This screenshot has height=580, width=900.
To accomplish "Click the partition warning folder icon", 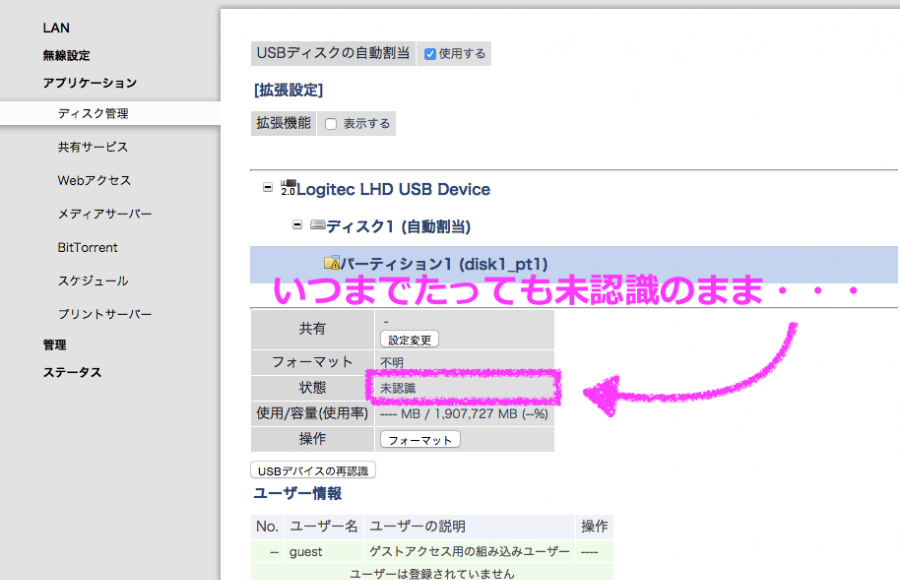I will point(332,263).
